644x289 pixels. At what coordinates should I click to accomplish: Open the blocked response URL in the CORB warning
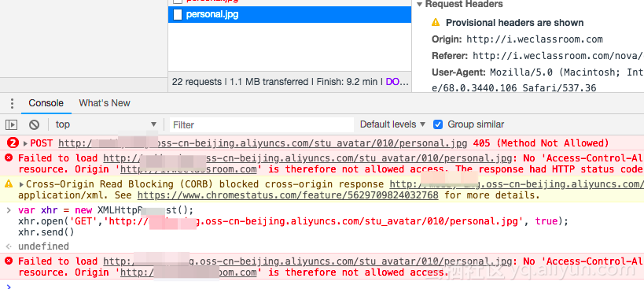pos(517,184)
